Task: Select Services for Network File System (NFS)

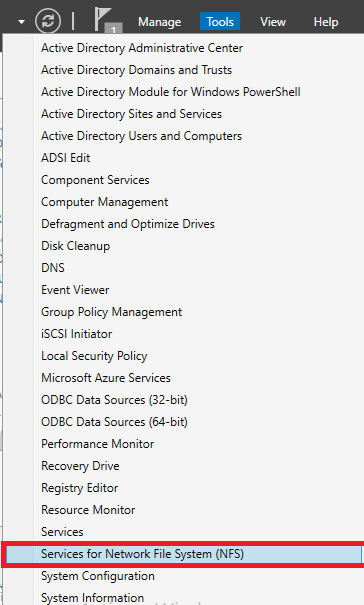Action: [183, 554]
